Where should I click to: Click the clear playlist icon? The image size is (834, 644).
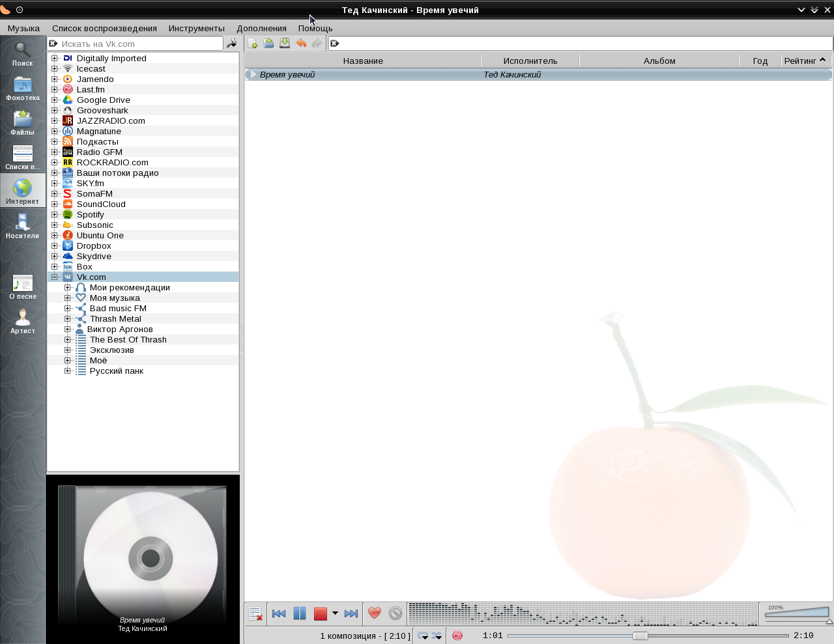(255, 613)
